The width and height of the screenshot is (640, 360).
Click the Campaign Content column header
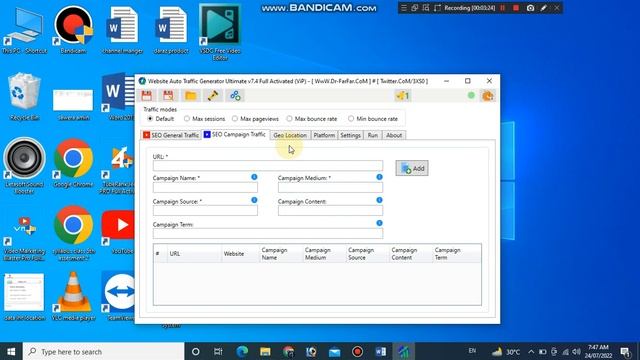[411, 253]
